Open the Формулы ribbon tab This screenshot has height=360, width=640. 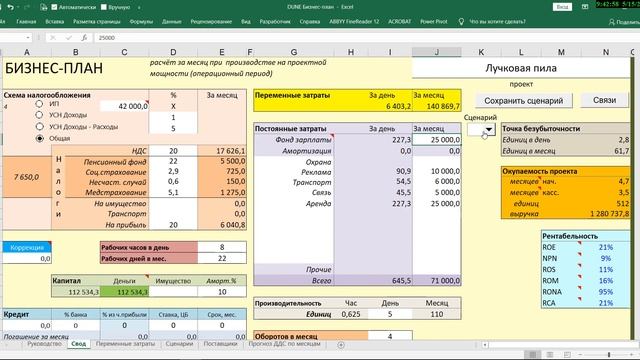(x=141, y=22)
